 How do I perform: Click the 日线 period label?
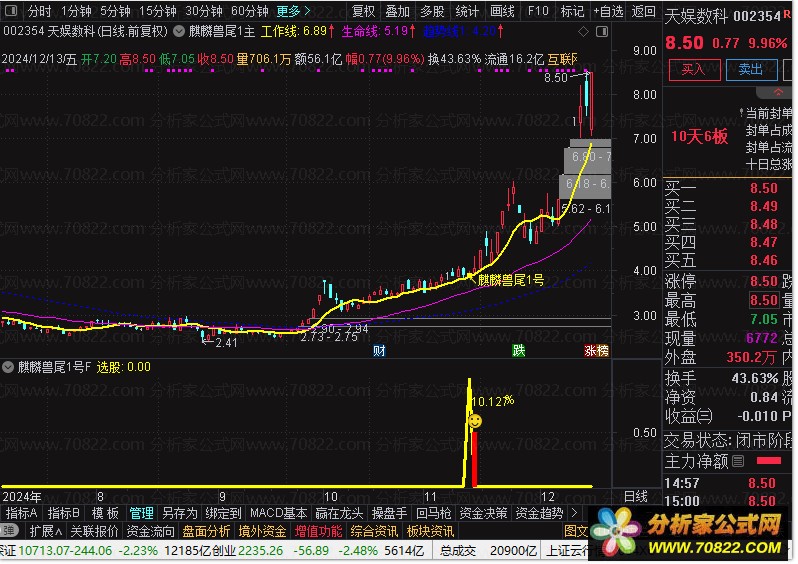[x=636, y=497]
